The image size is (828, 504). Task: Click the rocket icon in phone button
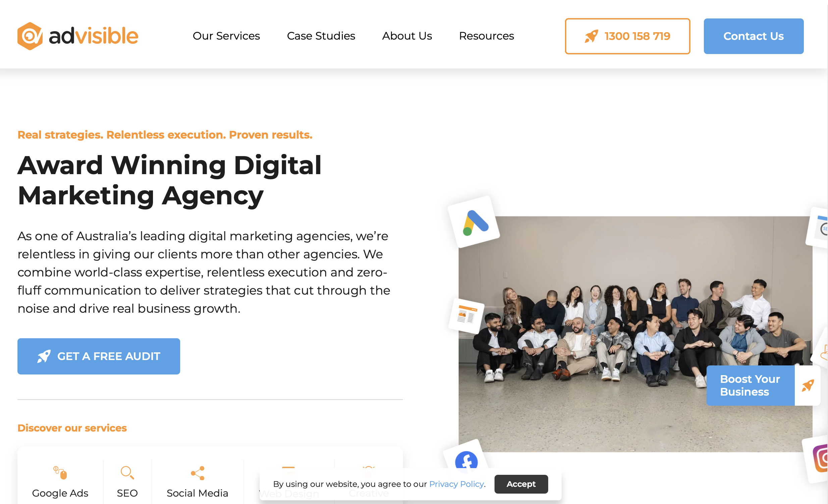point(591,36)
